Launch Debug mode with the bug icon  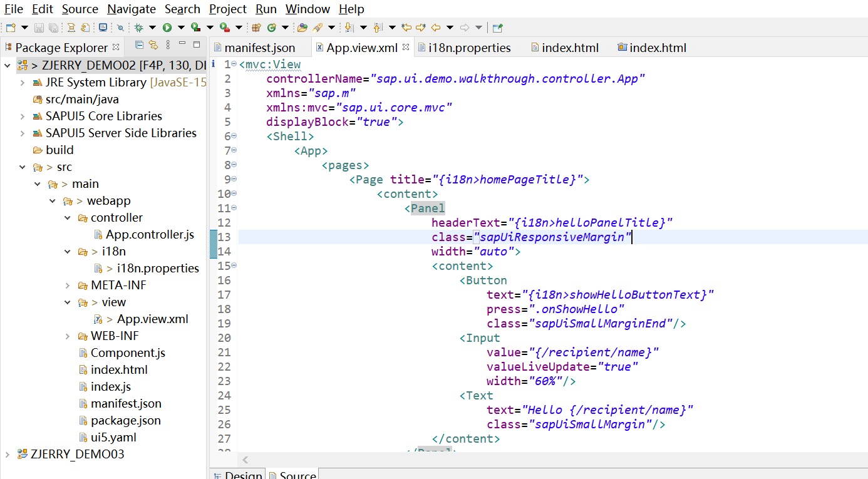point(139,27)
